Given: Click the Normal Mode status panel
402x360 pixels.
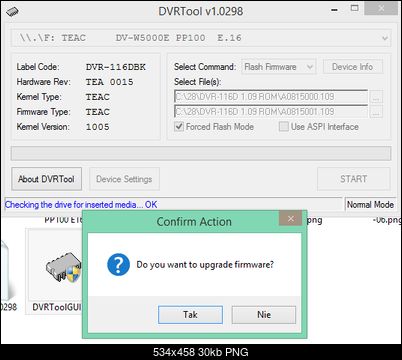Looking at the screenshot, I should 370,204.
